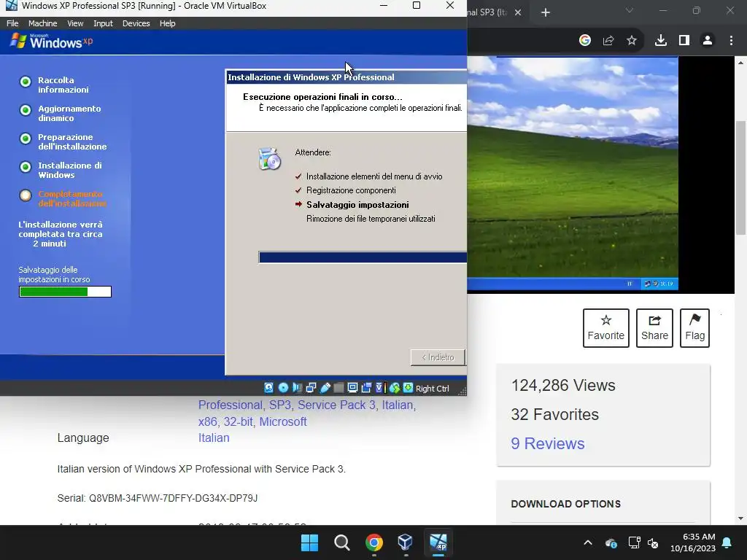Click the network adapter icon in VirtualBox status bar
The height and width of the screenshot is (560, 747).
click(311, 388)
